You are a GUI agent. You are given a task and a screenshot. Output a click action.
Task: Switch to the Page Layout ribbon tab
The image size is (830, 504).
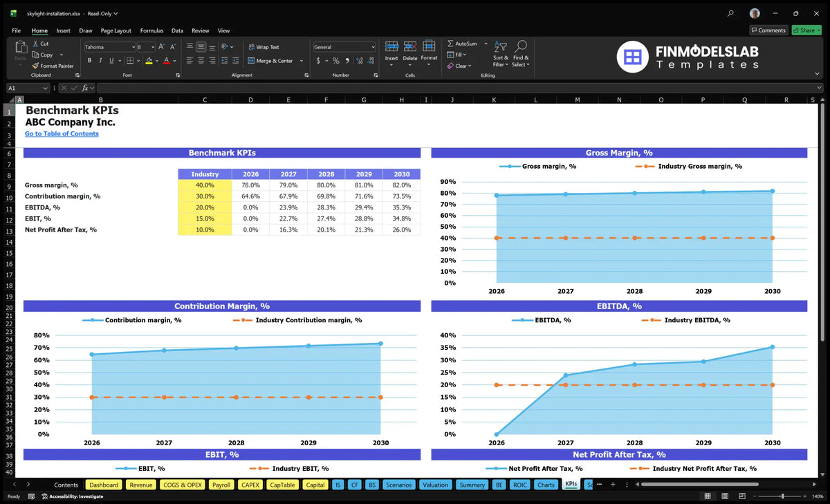tap(116, 30)
